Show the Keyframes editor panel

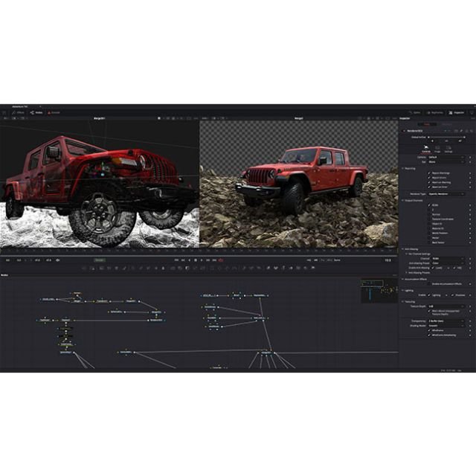point(437,112)
